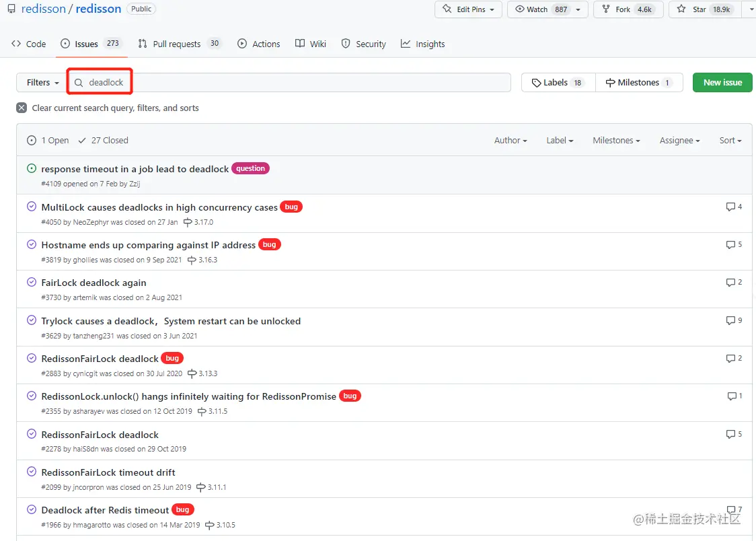
Task: Click the search magnifier icon in query box
Action: click(x=79, y=83)
